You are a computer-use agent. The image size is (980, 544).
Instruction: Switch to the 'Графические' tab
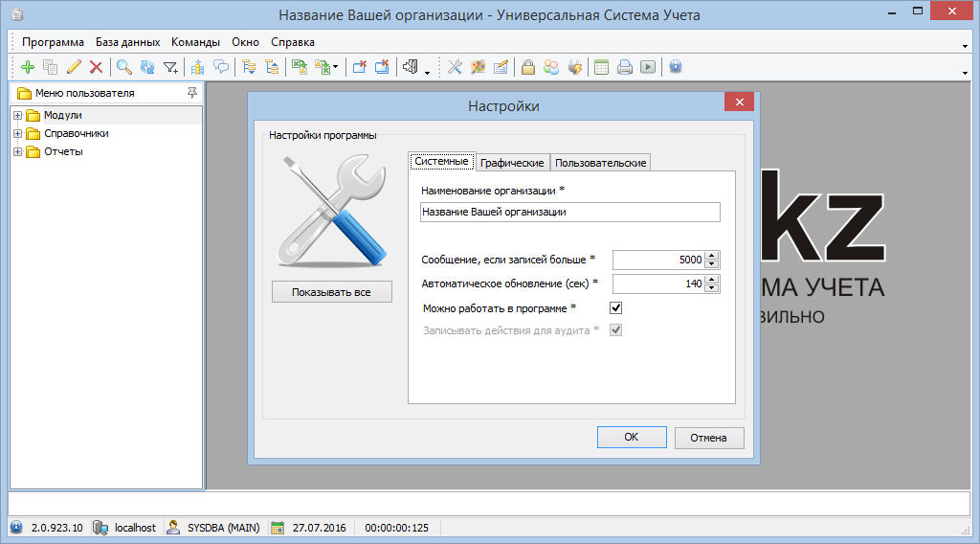coord(513,163)
